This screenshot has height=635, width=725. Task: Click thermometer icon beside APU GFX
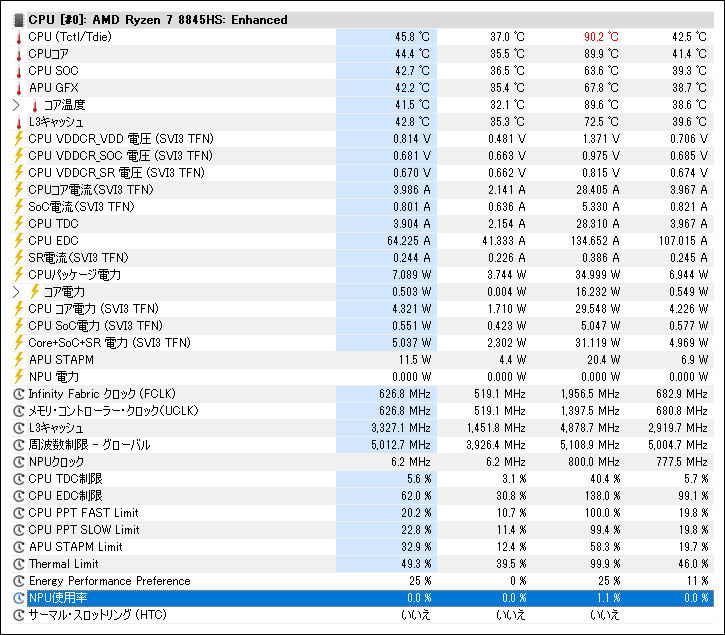pos(19,88)
